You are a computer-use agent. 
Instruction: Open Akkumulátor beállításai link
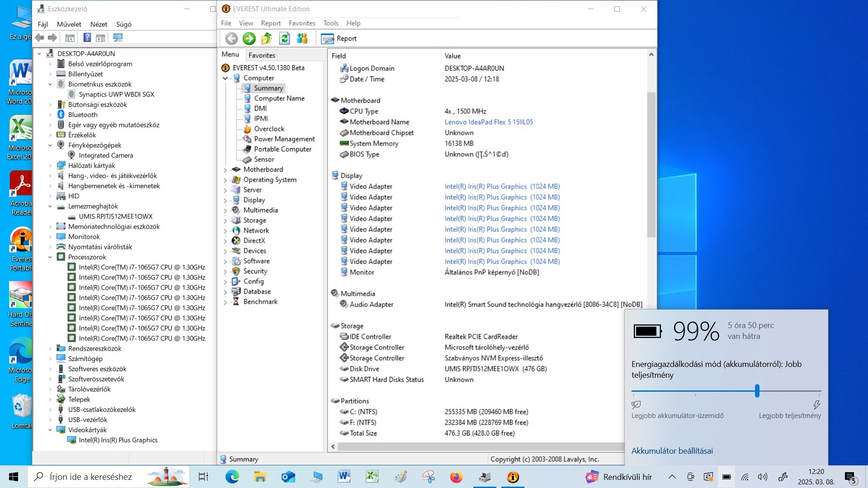coord(672,451)
